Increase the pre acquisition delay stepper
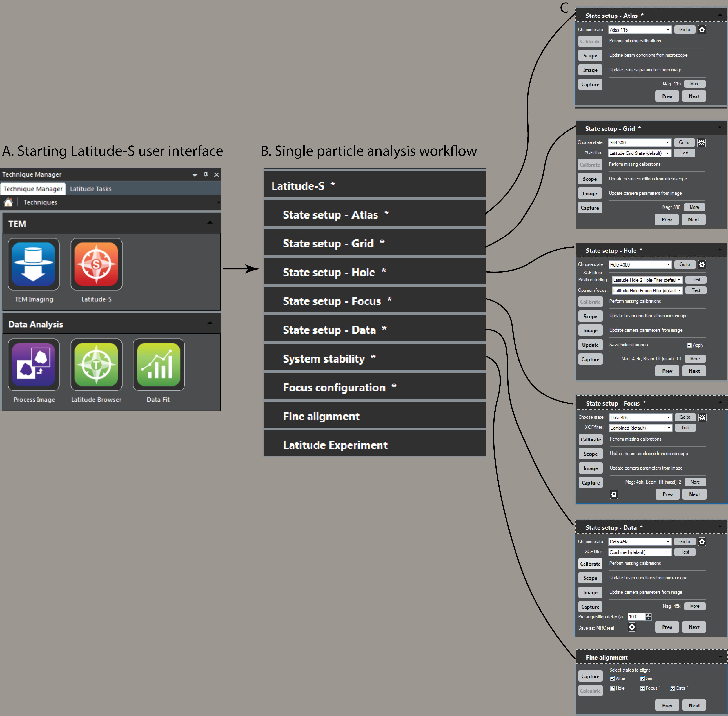728x716 pixels. 648,615
